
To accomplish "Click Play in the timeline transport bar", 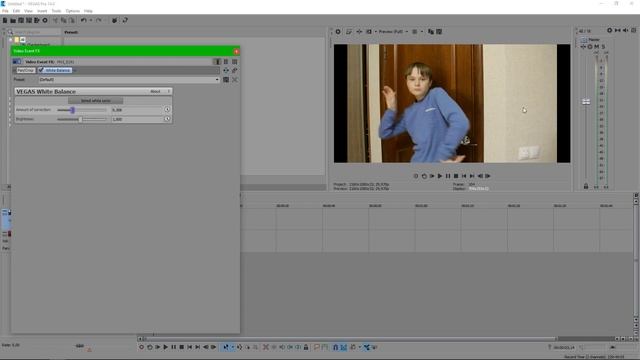I will click(166, 347).
